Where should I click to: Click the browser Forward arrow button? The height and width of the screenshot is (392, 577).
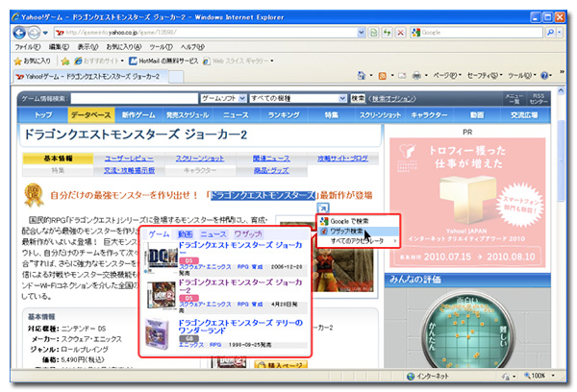pos(34,33)
